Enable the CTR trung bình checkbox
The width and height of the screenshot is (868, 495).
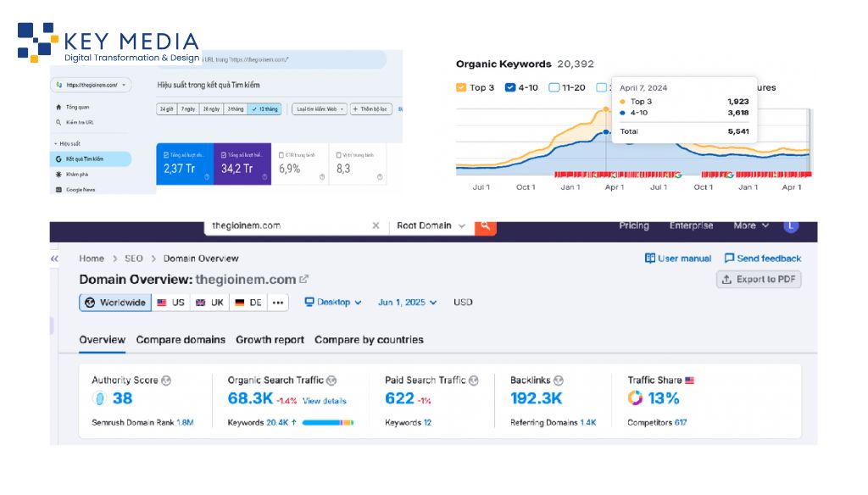[281, 155]
